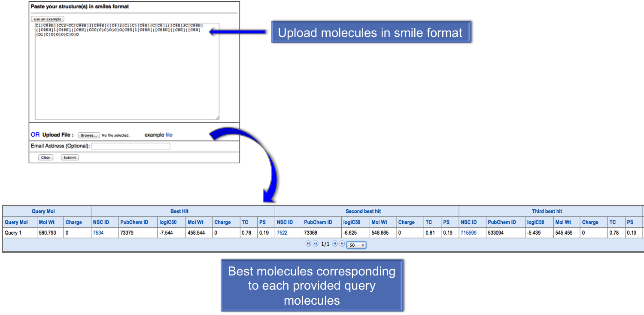Open NSC ID 7522 link
644x315 pixels.
point(282,233)
